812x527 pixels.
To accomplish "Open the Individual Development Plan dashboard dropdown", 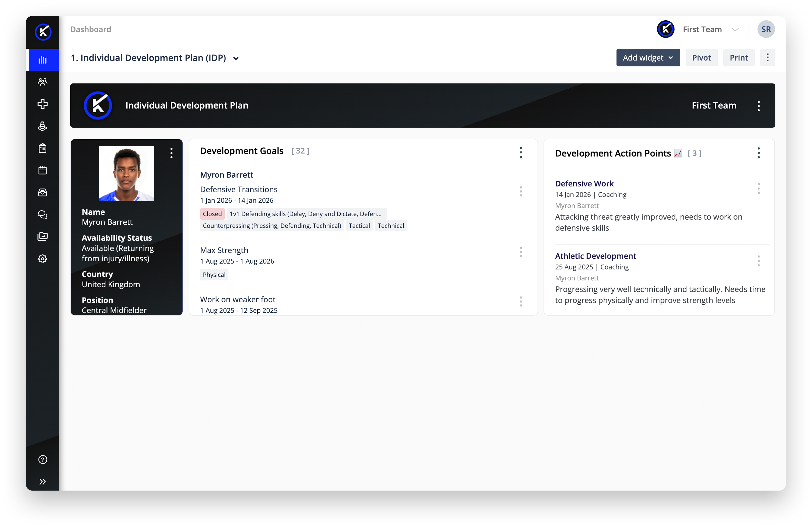I will 236,58.
